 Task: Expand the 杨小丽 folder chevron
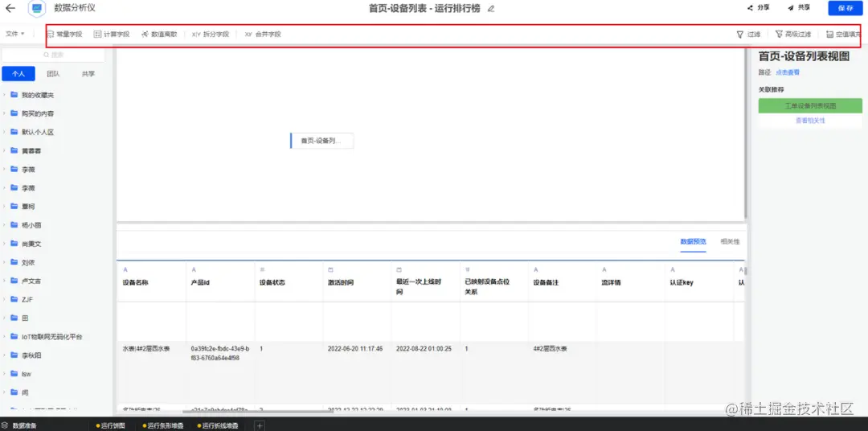coord(5,225)
